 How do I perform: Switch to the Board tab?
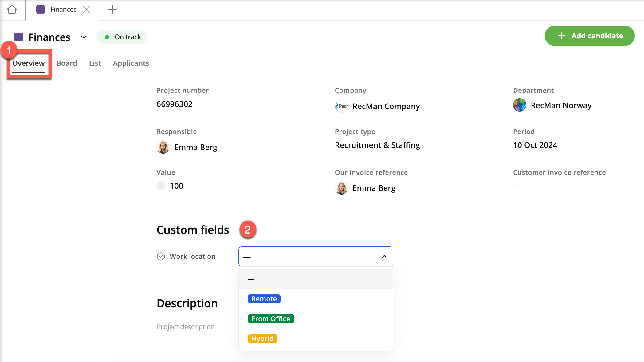coord(67,63)
